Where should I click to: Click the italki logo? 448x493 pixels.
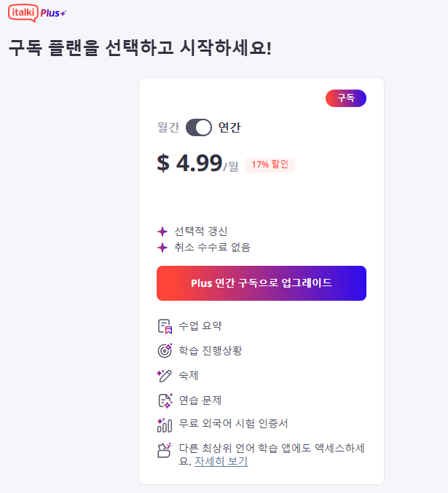point(23,13)
